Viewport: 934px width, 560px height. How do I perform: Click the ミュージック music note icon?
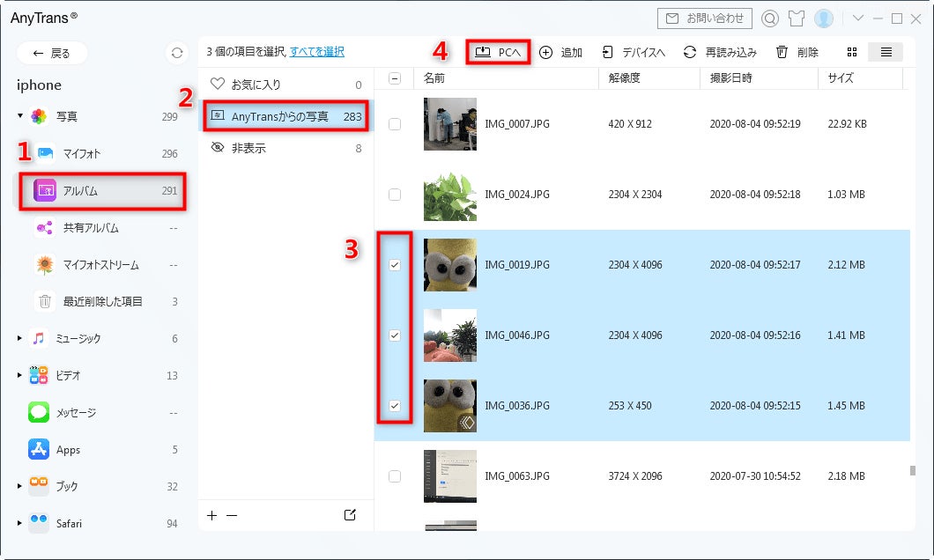(x=39, y=338)
